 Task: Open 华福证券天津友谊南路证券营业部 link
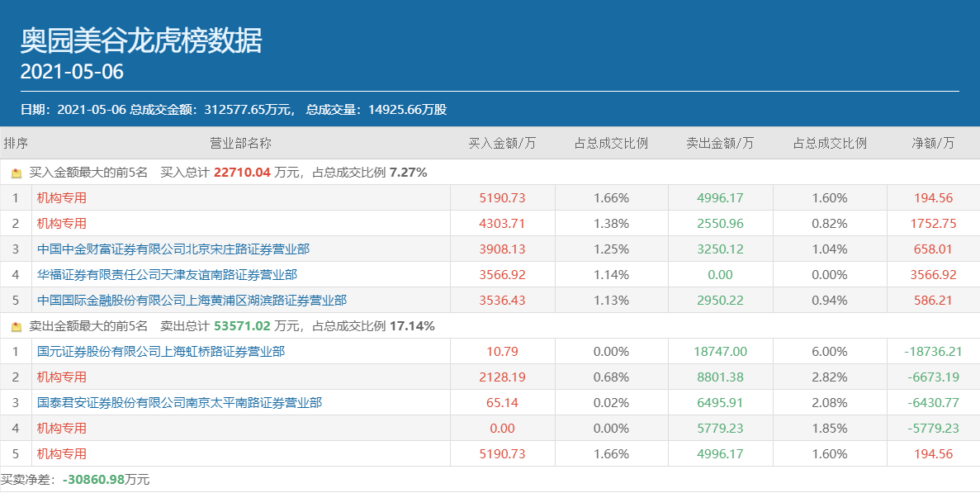click(x=167, y=275)
